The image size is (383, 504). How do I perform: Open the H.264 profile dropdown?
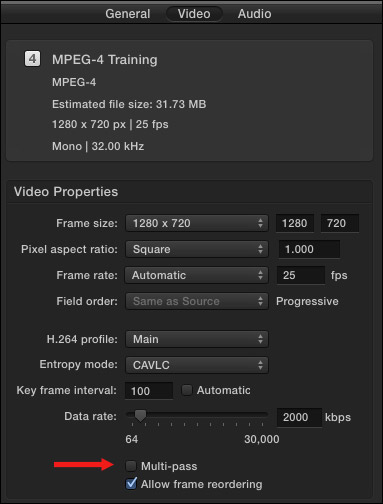coord(197,339)
